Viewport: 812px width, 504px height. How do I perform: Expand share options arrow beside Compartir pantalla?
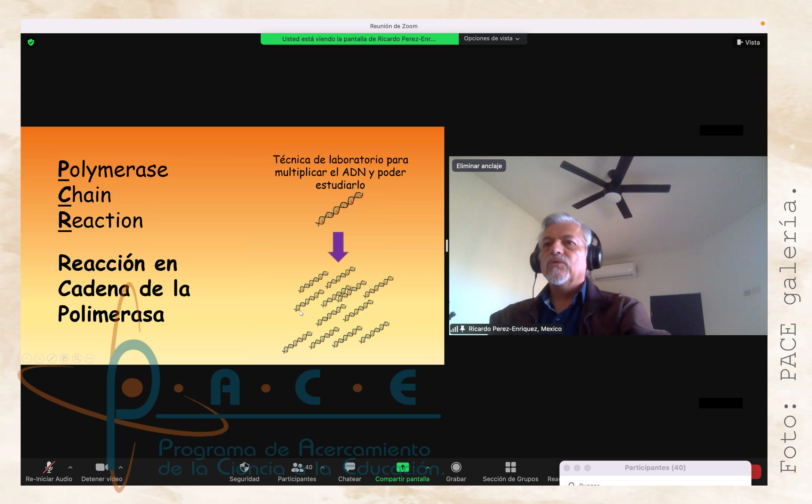pyautogui.click(x=428, y=467)
